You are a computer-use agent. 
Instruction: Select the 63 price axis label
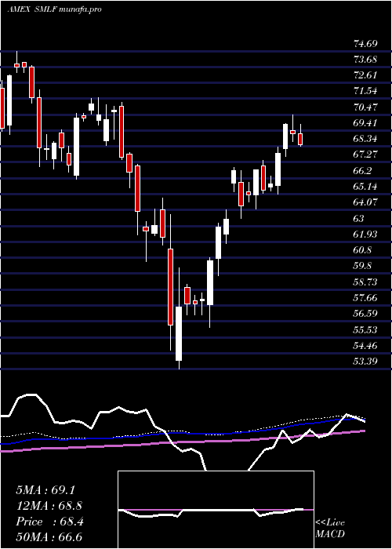point(359,219)
